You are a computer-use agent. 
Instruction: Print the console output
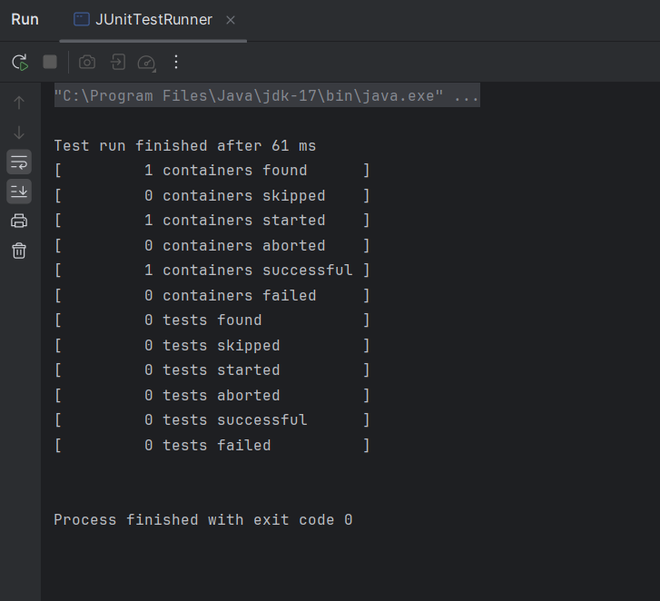click(x=19, y=221)
